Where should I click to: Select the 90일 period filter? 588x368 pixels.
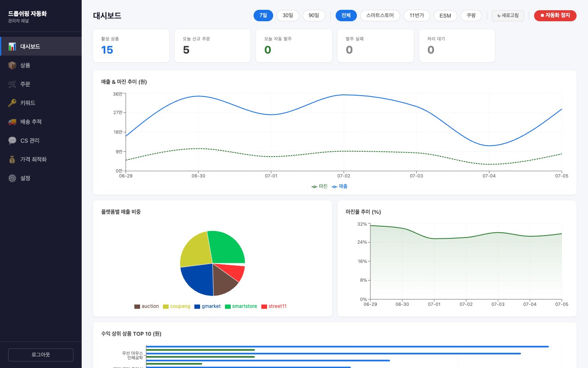pos(314,16)
